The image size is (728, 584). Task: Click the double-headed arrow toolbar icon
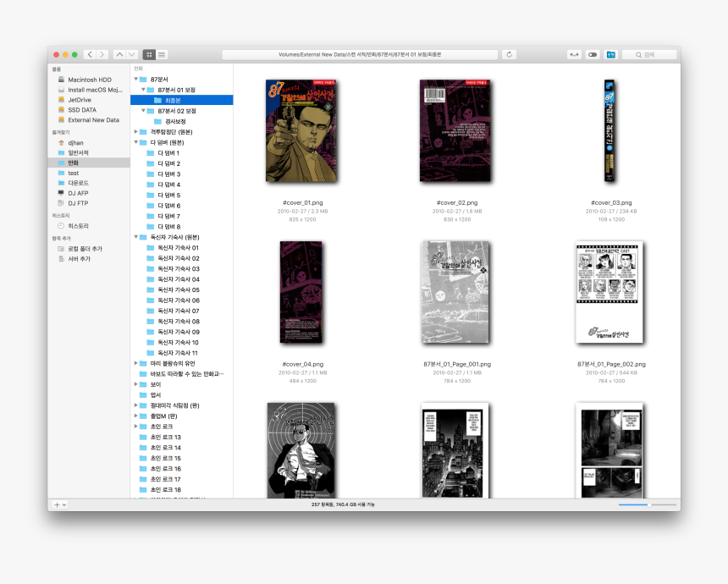tap(574, 55)
